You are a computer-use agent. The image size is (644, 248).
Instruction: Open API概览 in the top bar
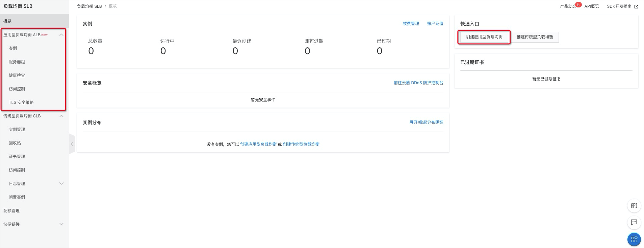tap(592, 6)
